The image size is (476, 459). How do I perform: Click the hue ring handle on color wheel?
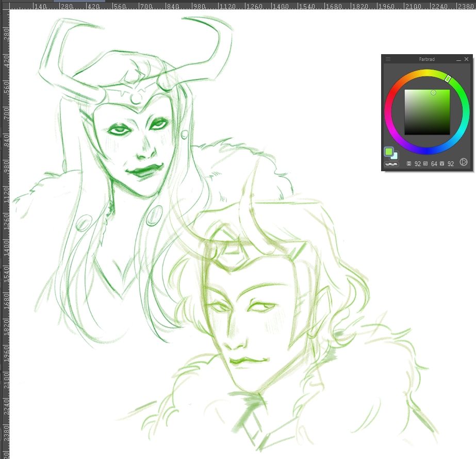pos(448,78)
